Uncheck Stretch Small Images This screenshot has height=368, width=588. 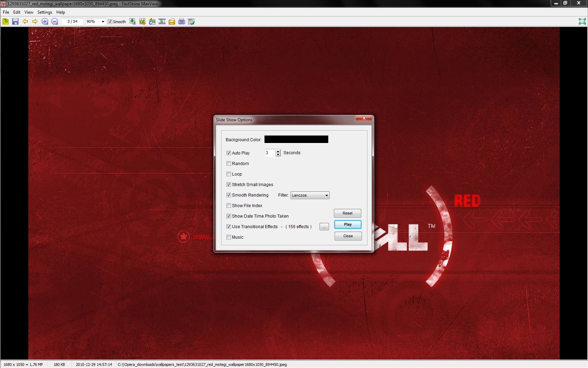coord(229,185)
